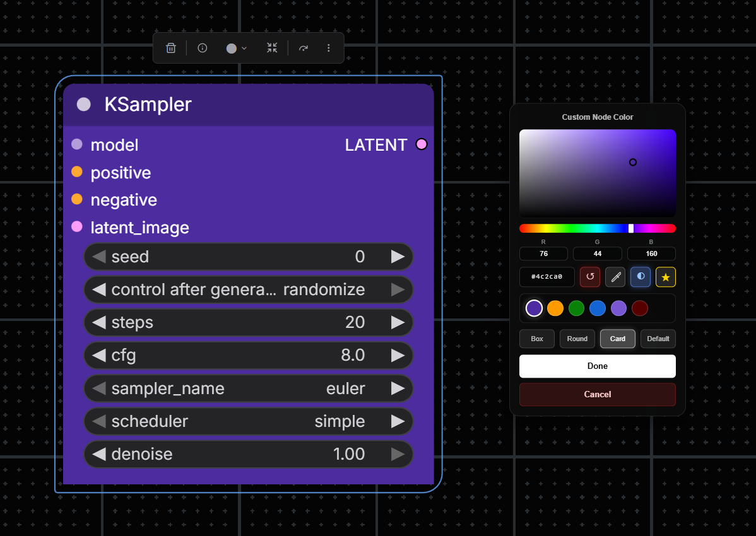Viewport: 756px width, 536px height.
Task: Click the latent_image input socket
Action: [x=77, y=227]
